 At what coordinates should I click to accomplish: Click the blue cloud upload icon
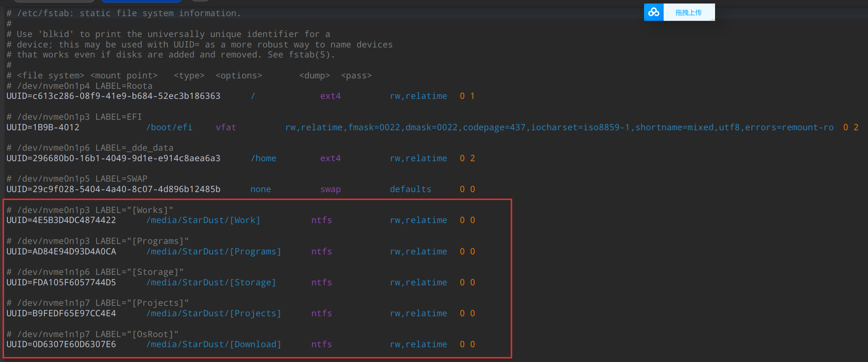pyautogui.click(x=654, y=12)
